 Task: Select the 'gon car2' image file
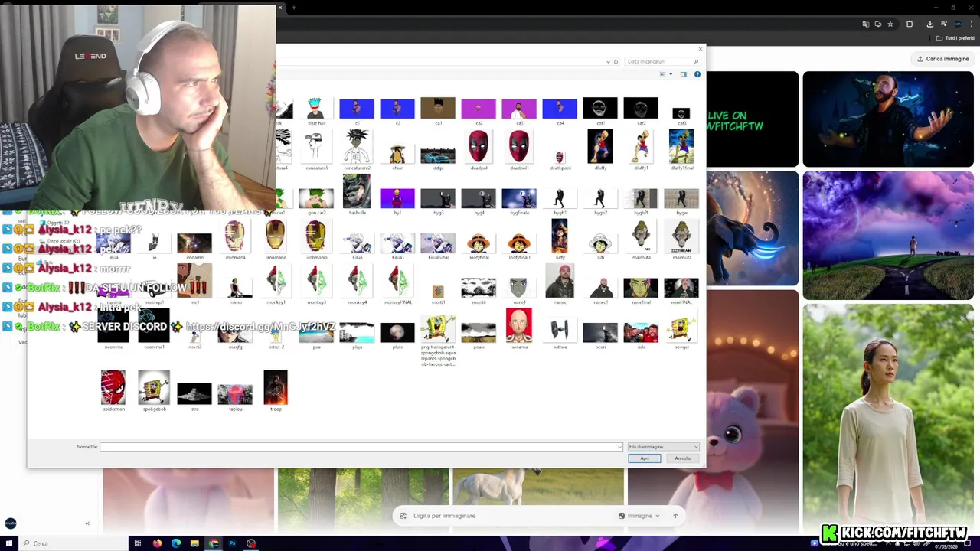(x=316, y=201)
